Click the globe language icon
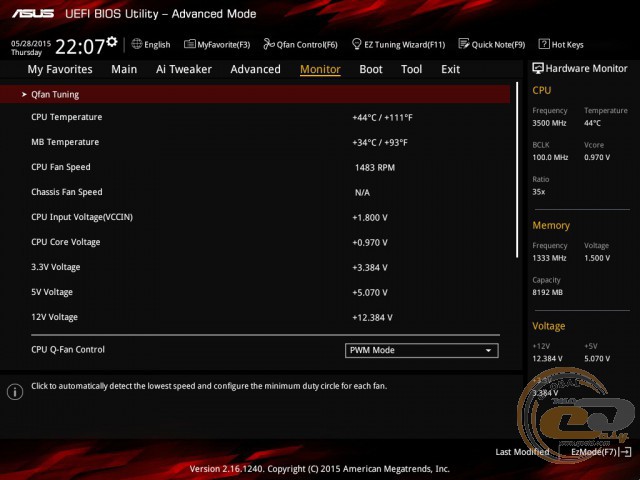This screenshot has height=480, width=640. 136,44
